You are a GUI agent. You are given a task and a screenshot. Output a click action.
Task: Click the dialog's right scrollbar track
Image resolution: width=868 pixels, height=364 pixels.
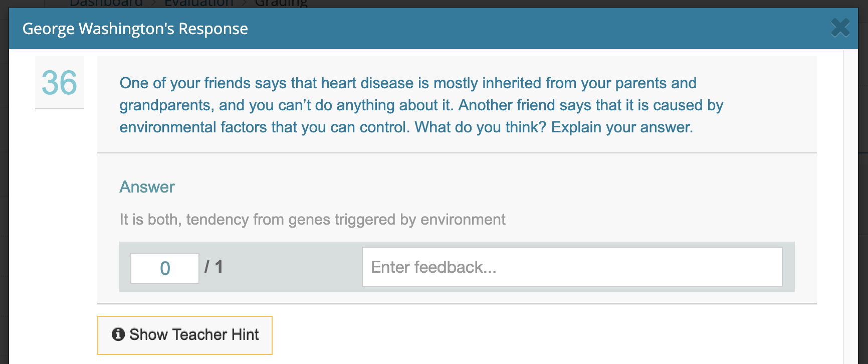(850, 201)
